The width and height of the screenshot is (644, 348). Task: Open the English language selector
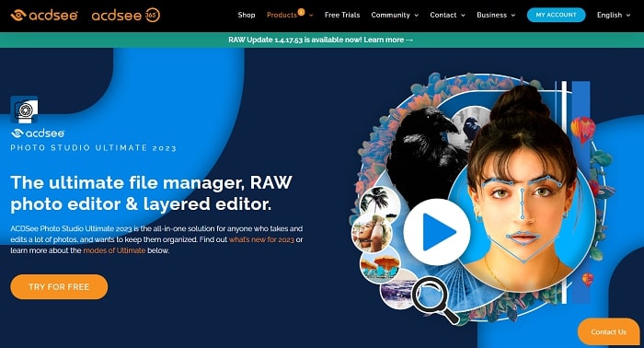coord(614,15)
